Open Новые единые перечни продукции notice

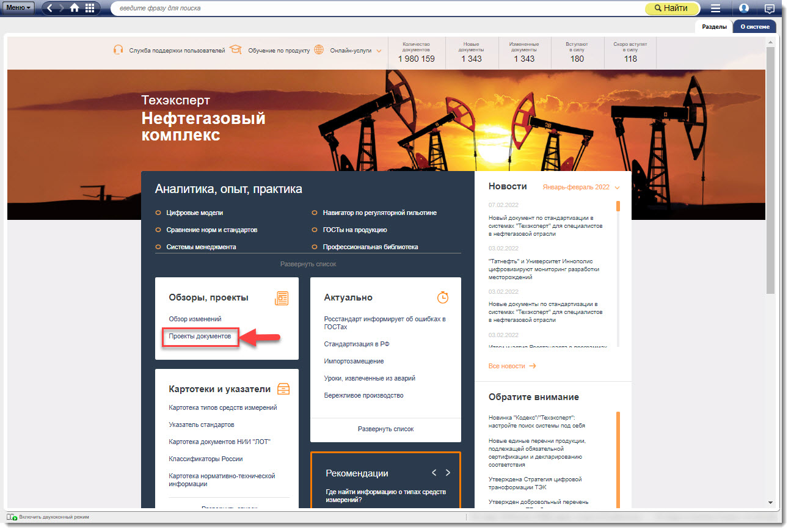click(x=538, y=453)
